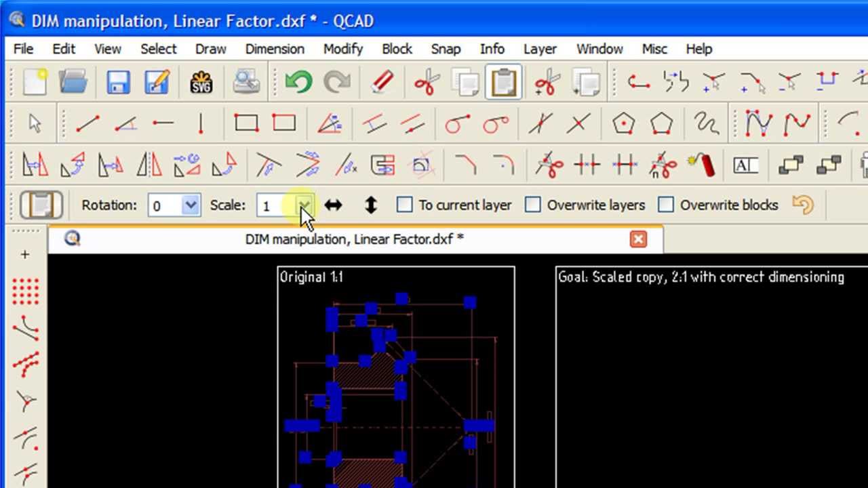
Task: Enable Overwrite blocks checkbox
Action: pyautogui.click(x=666, y=205)
